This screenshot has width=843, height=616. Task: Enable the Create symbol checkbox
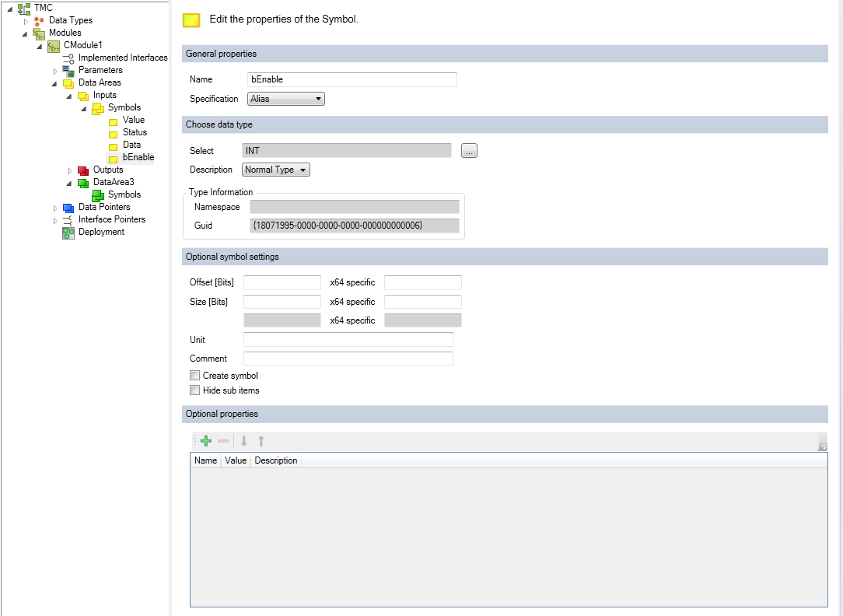194,375
